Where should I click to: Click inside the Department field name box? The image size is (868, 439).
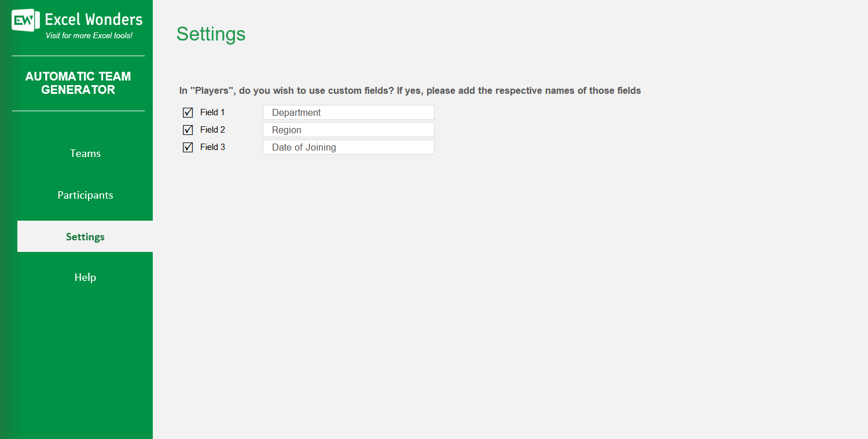(x=347, y=112)
